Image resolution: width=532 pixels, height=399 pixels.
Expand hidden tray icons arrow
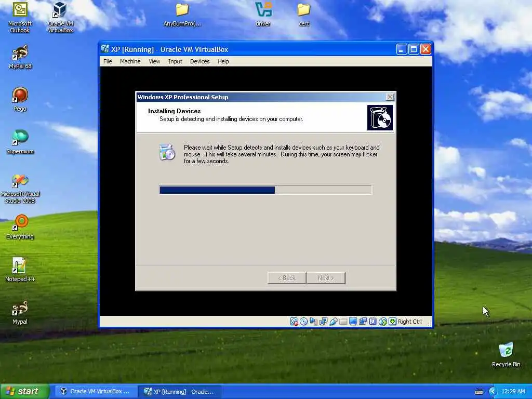pos(493,392)
